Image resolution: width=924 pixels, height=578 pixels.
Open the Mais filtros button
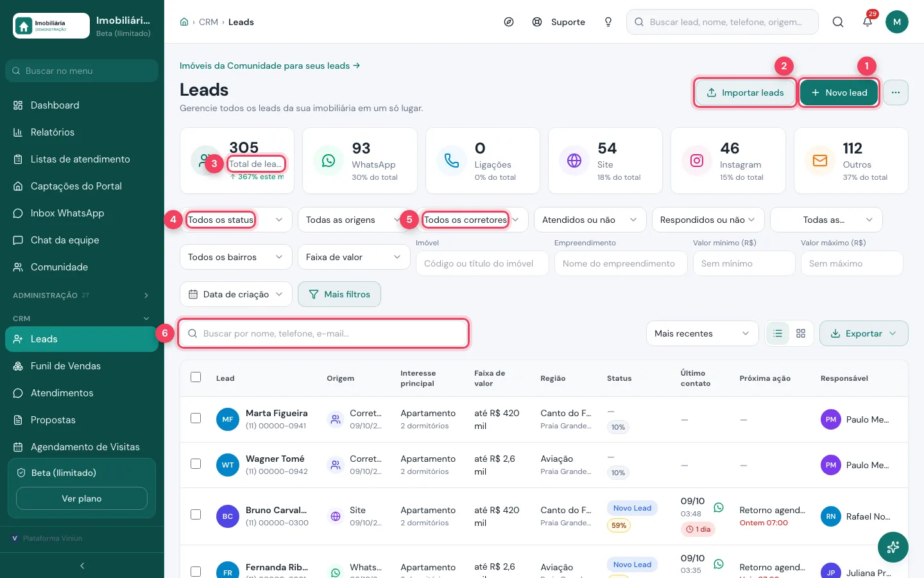339,294
